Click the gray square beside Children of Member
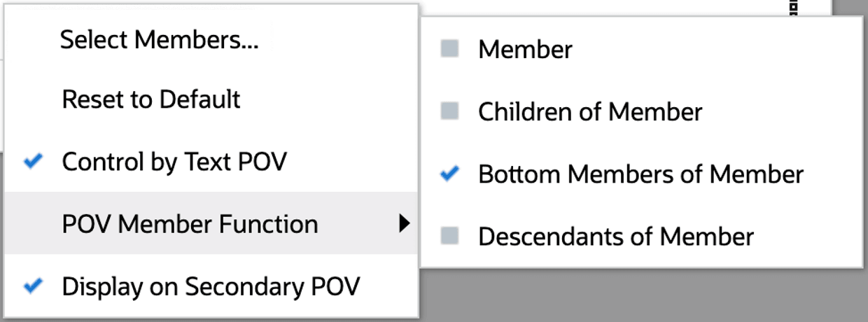Screen dimensions: 868x322 (x=450, y=111)
